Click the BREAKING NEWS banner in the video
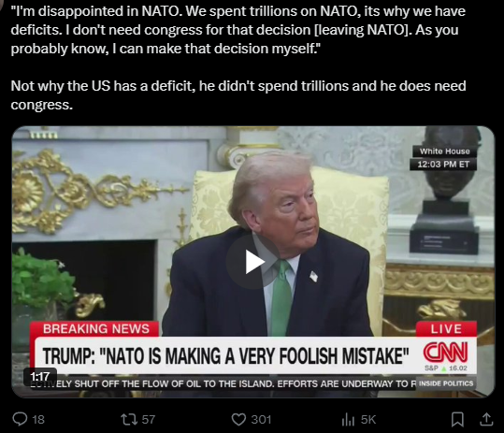The height and width of the screenshot is (433, 504). [x=94, y=329]
